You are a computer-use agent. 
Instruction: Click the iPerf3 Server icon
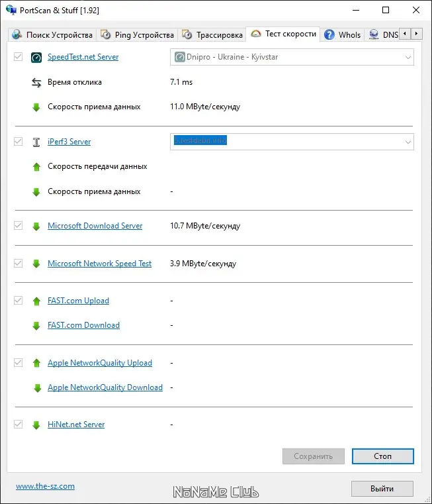click(36, 142)
